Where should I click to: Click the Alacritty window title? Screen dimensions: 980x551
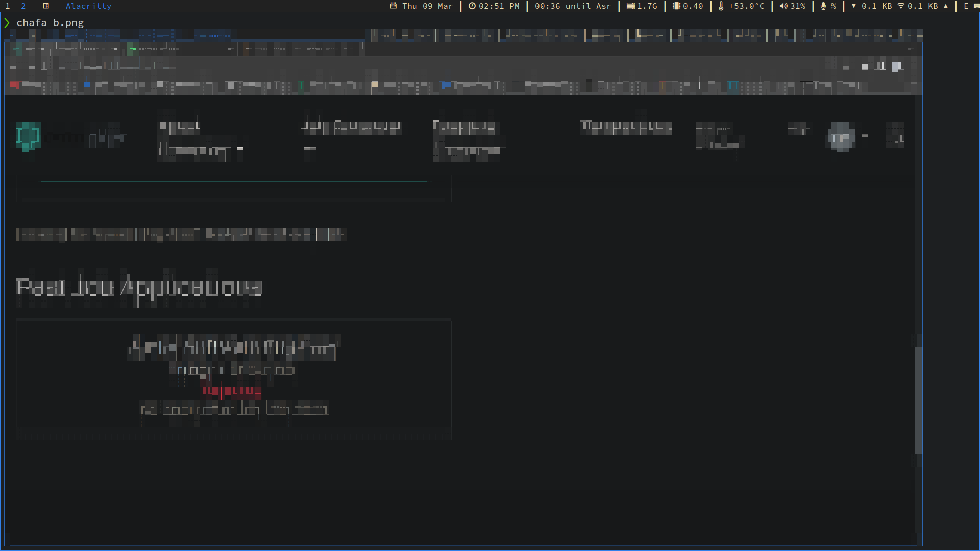click(x=89, y=6)
